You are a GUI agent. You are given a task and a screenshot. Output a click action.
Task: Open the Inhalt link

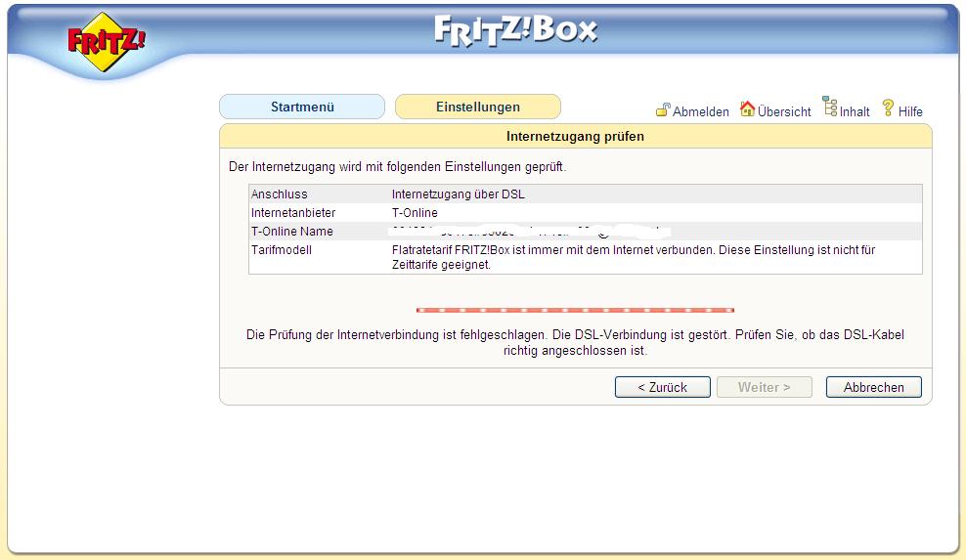[855, 111]
